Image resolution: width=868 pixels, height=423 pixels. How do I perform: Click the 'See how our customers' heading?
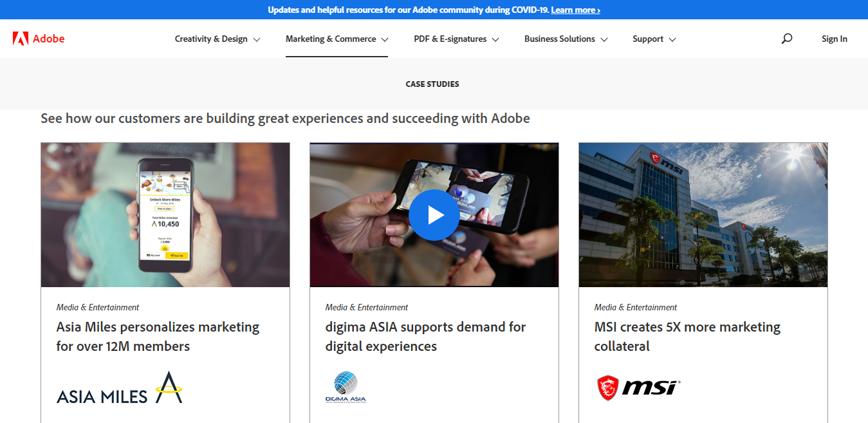(x=285, y=118)
